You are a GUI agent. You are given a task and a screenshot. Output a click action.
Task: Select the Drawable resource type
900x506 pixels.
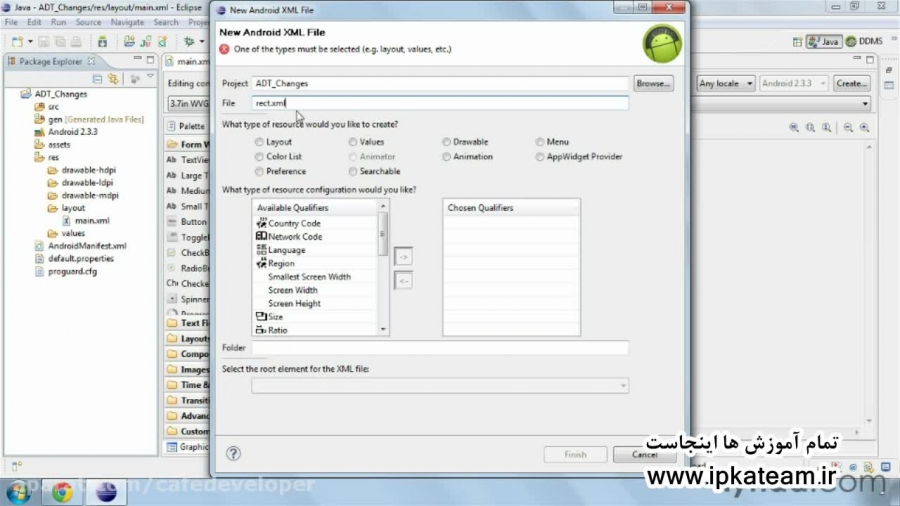[447, 142]
